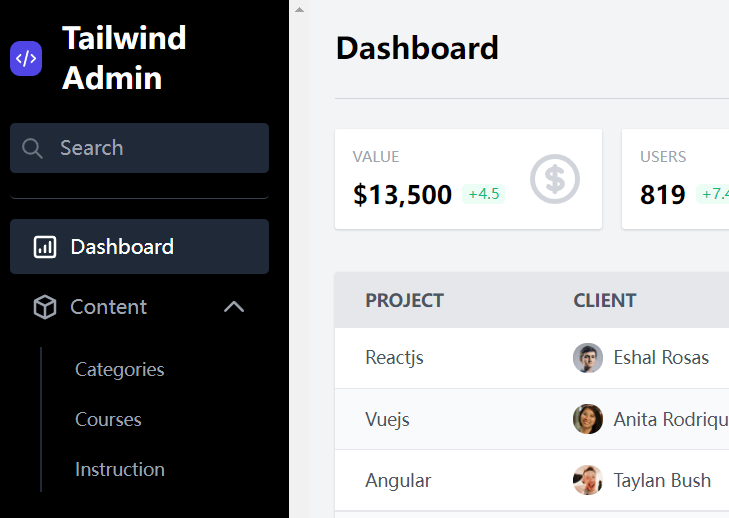
Task: Click the Content cube icon
Action: point(45,307)
